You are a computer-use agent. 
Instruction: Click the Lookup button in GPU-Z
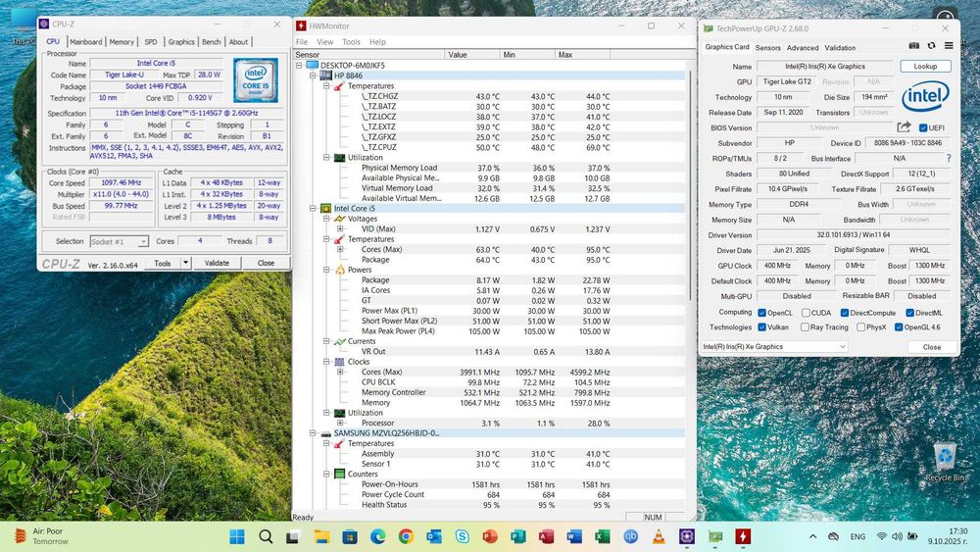pyautogui.click(x=925, y=67)
